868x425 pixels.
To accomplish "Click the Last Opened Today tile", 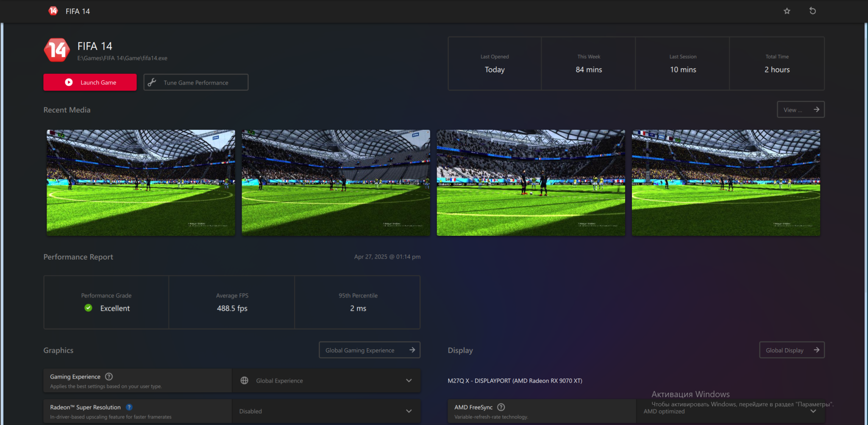I will click(x=495, y=64).
